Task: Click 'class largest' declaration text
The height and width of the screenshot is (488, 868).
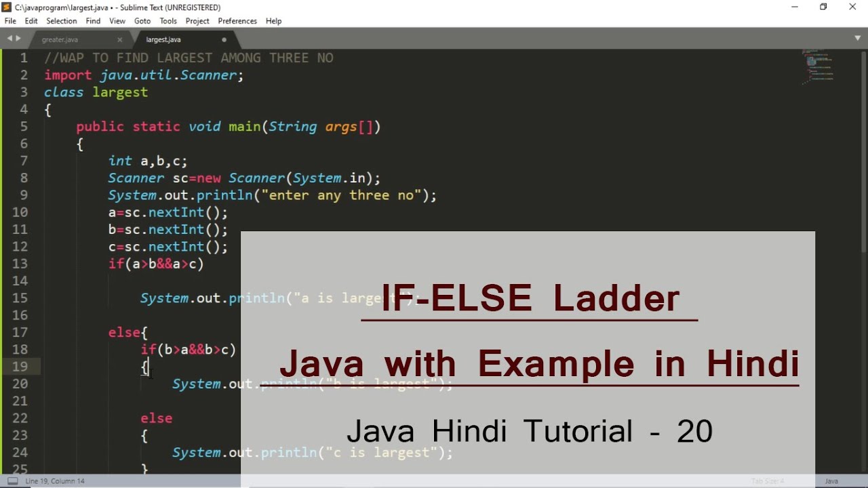Action: 96,92
